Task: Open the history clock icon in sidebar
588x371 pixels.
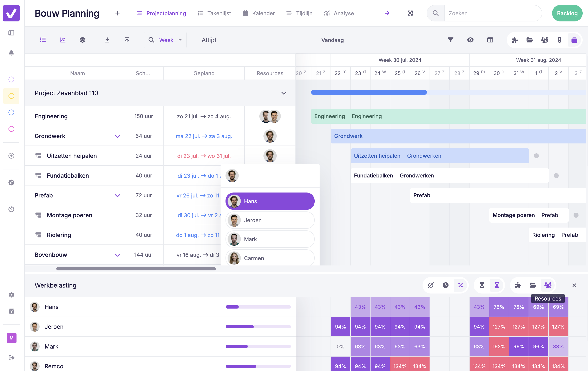Action: point(11,209)
